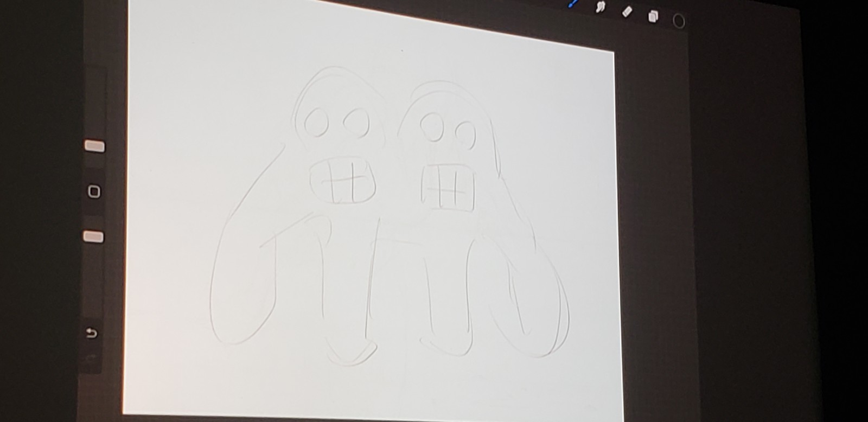Click the brush opacity slider handle
The image size is (868, 422).
[x=94, y=236]
